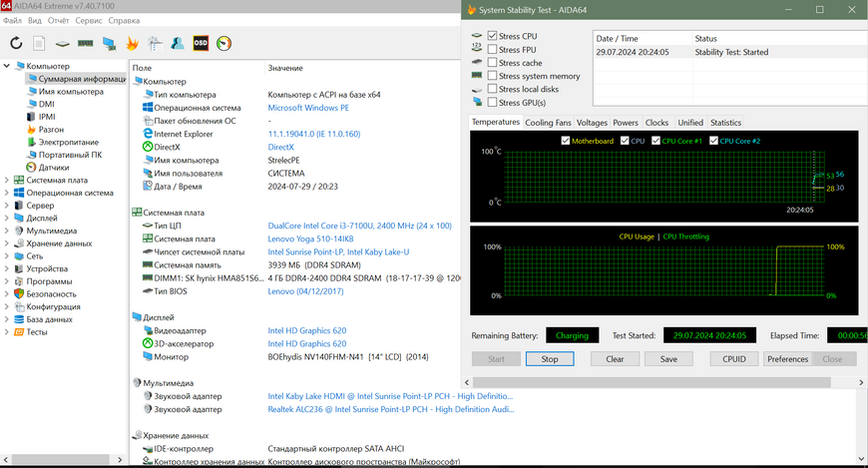Click the Безопасность shield icon
The height and width of the screenshot is (468, 868).
[19, 294]
